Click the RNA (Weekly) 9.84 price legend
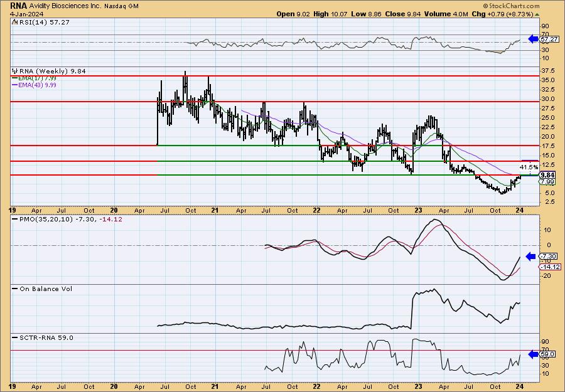The image size is (565, 392). [53, 71]
